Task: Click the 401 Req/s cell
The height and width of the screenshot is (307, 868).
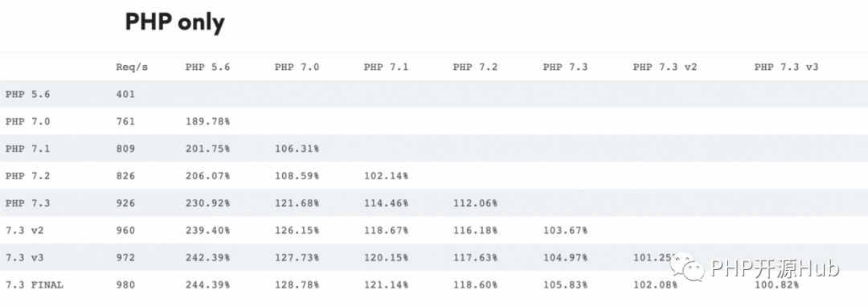Action: [x=125, y=94]
